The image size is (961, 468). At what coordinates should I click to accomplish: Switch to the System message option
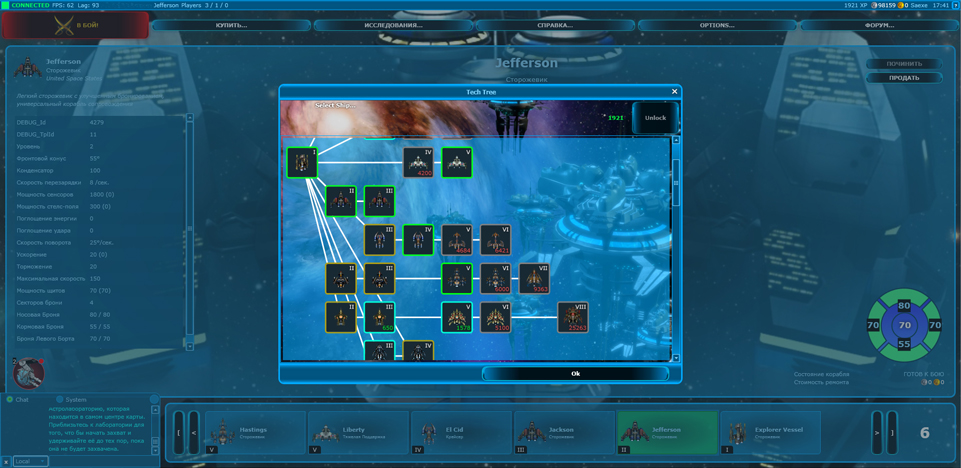click(x=60, y=399)
